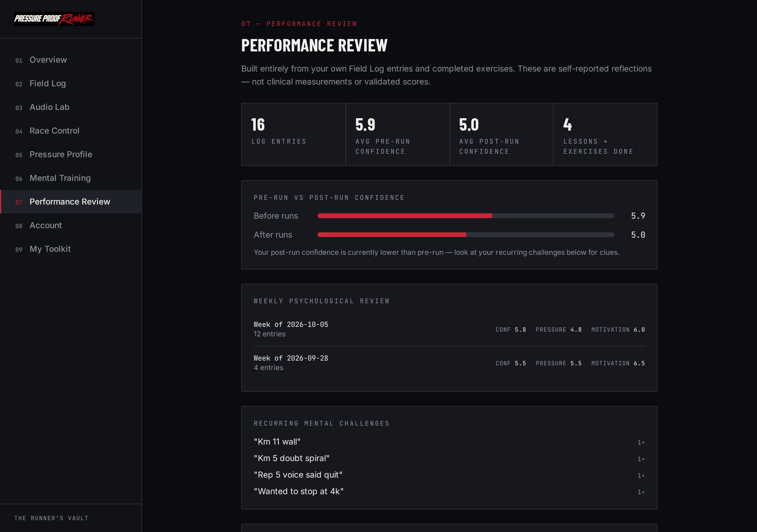
Task: Go to Mental Training
Action: point(71,178)
